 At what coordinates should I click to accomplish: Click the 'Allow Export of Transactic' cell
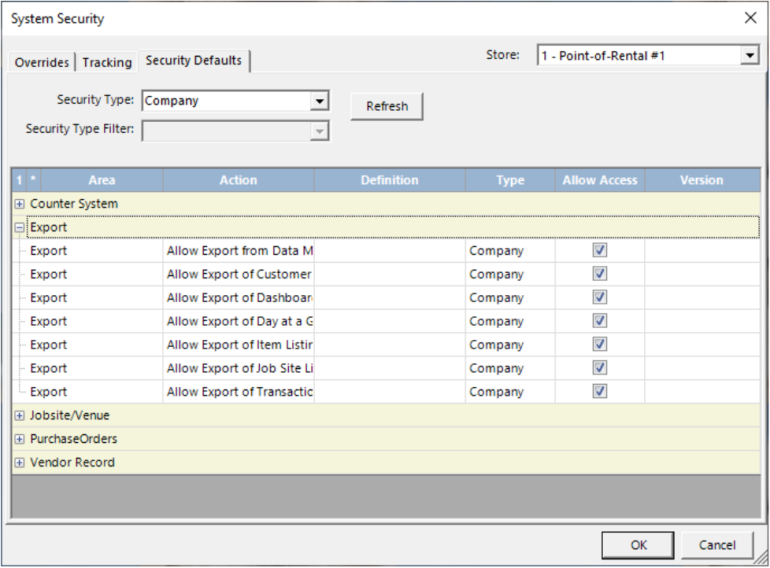(239, 392)
